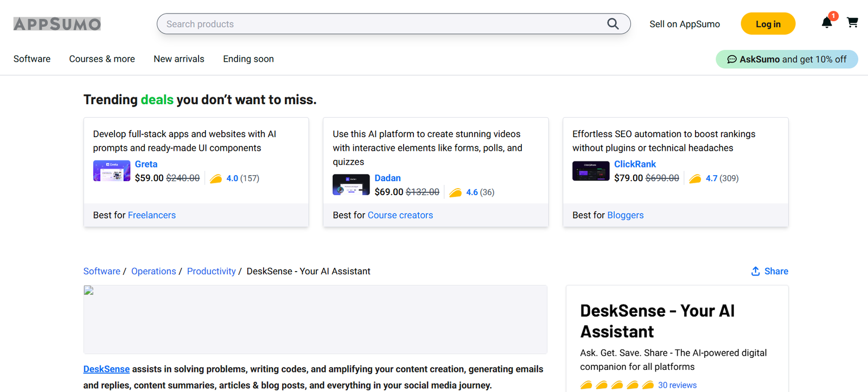Click the DeskSense link in description
The image size is (868, 392).
click(x=106, y=369)
